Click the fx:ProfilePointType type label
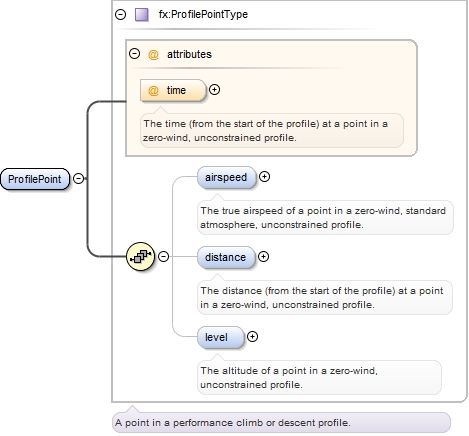This screenshot has width=469, height=436. pos(203,15)
